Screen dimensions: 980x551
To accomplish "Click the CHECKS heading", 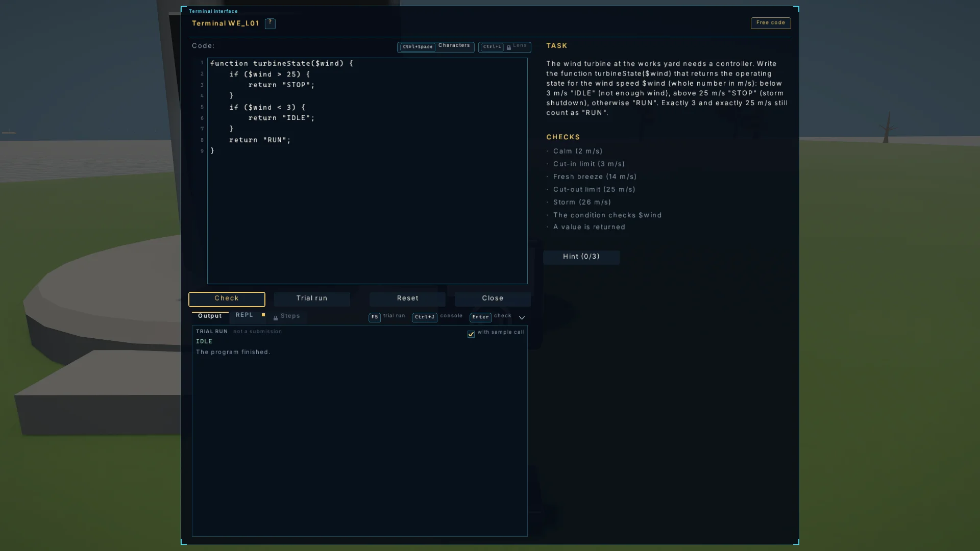I will [563, 137].
